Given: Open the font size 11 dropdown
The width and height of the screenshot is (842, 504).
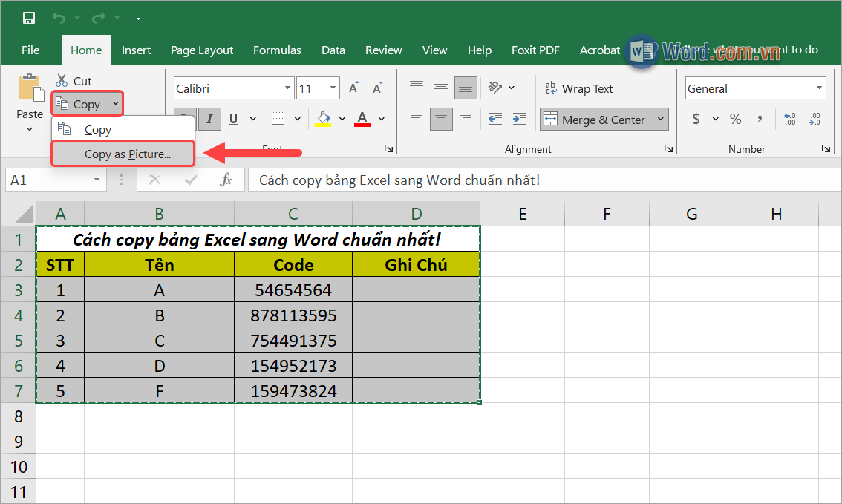Looking at the screenshot, I should point(333,88).
